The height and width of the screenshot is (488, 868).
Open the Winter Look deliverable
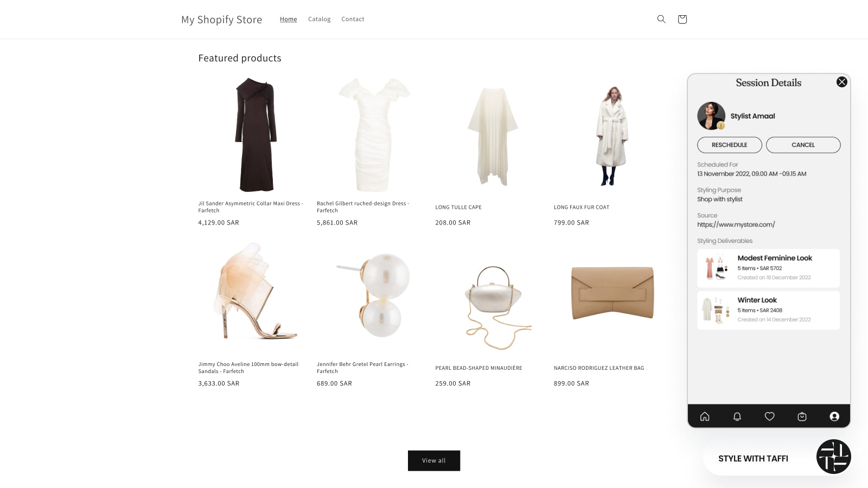768,310
